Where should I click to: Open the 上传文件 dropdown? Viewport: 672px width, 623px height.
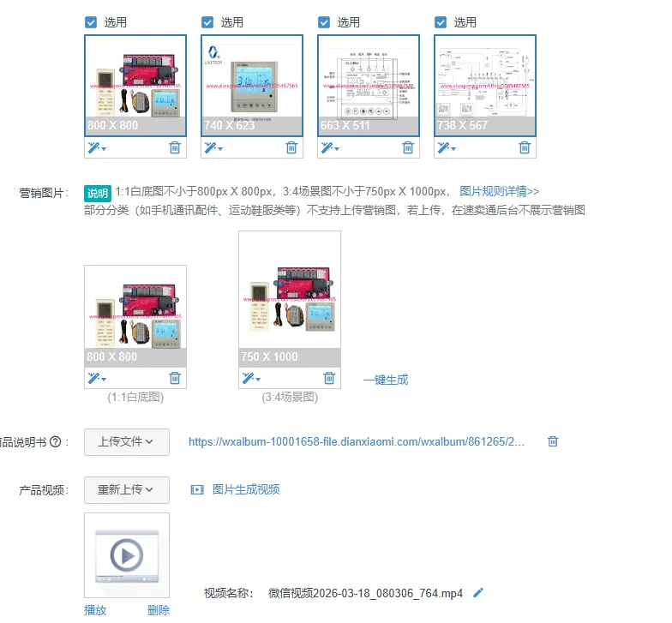click(127, 442)
